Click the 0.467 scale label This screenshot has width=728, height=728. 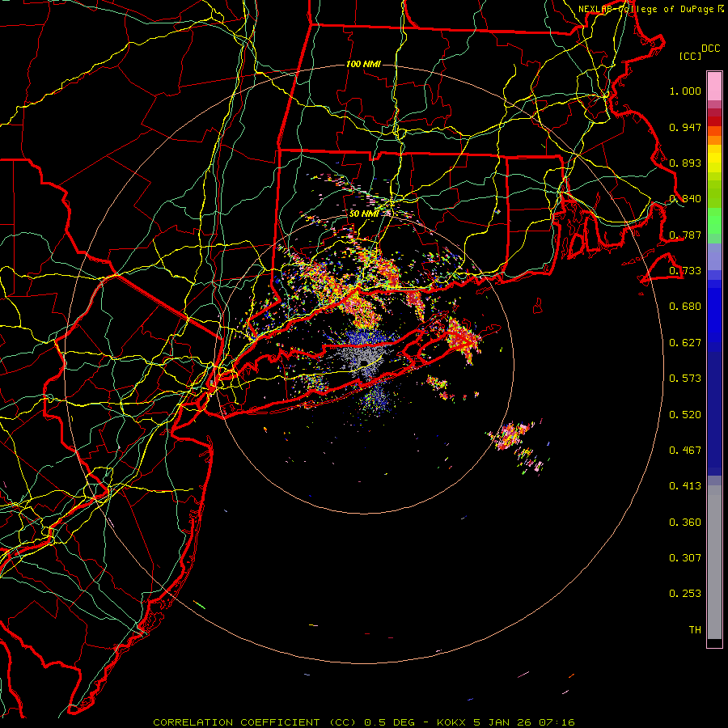tap(685, 451)
